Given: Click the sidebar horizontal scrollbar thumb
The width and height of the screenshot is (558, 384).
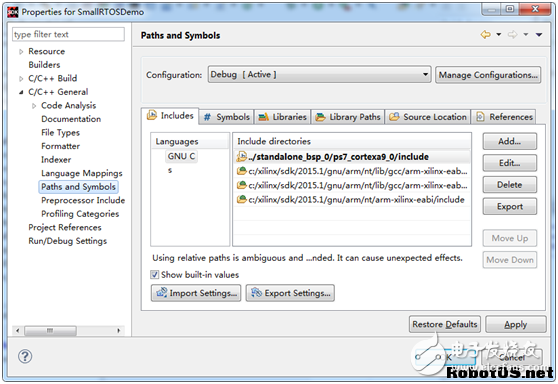Looking at the screenshot, I should tap(50, 331).
